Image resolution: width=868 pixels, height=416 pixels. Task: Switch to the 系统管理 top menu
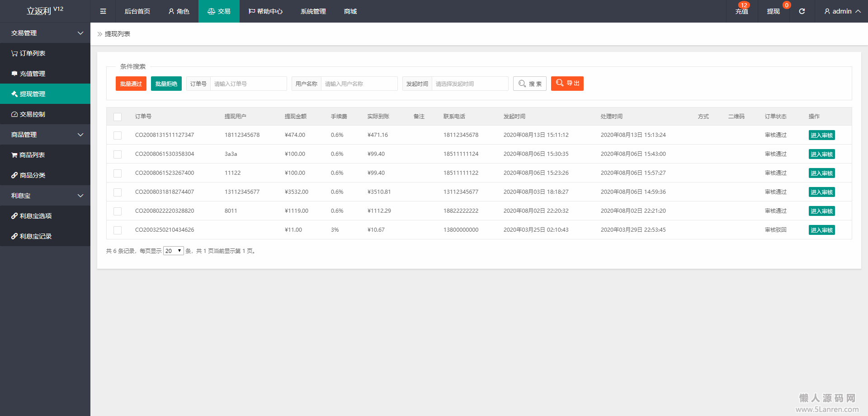pos(313,11)
